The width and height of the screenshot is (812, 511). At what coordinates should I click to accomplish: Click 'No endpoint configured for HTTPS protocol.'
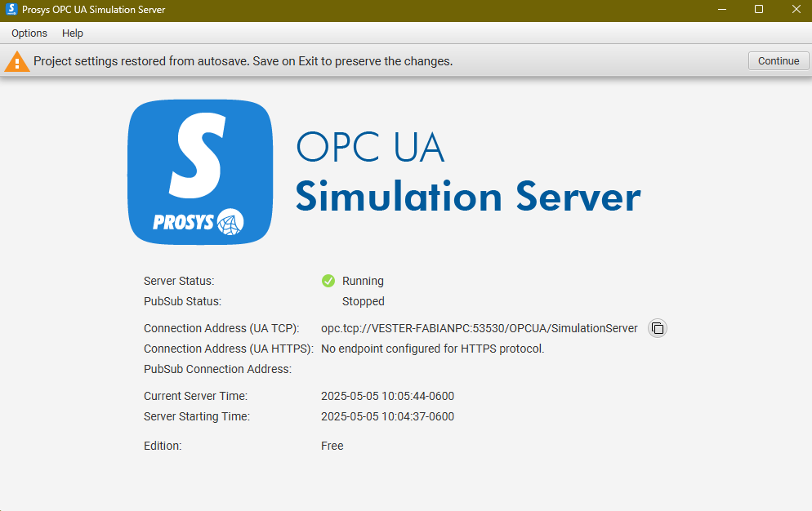tap(432, 349)
